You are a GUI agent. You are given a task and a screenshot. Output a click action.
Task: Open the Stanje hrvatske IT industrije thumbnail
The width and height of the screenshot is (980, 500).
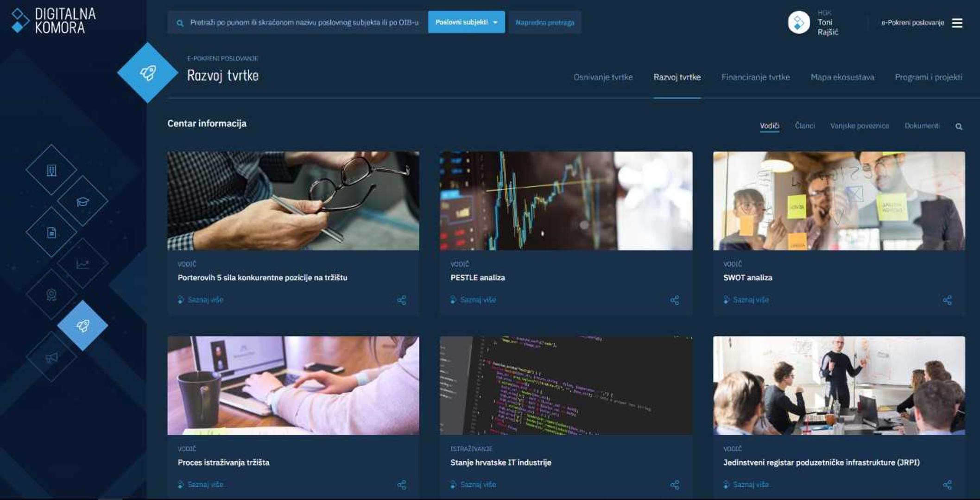[x=566, y=385]
